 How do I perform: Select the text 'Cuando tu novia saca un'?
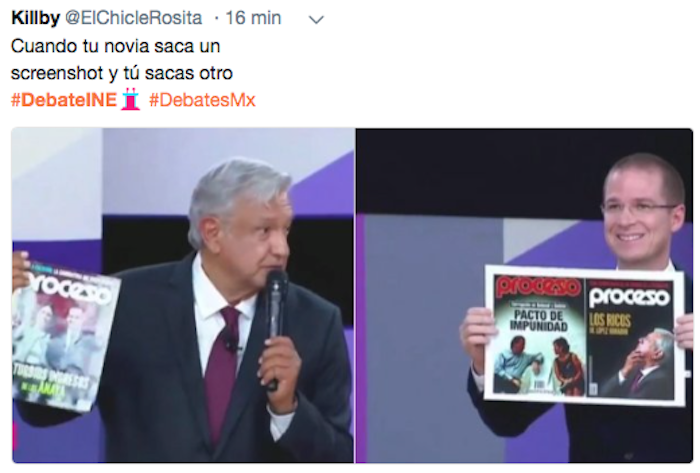115,46
